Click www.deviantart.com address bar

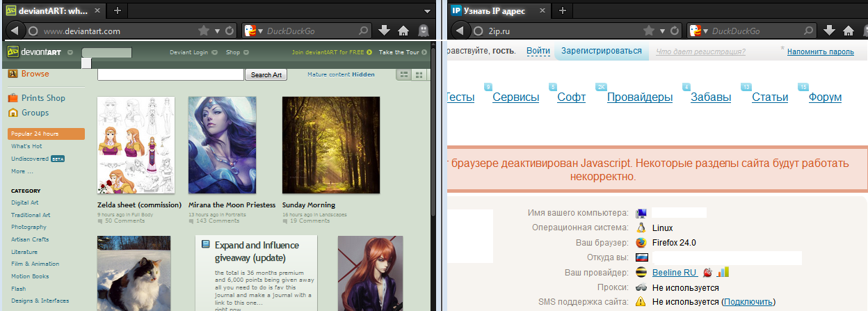[111, 31]
